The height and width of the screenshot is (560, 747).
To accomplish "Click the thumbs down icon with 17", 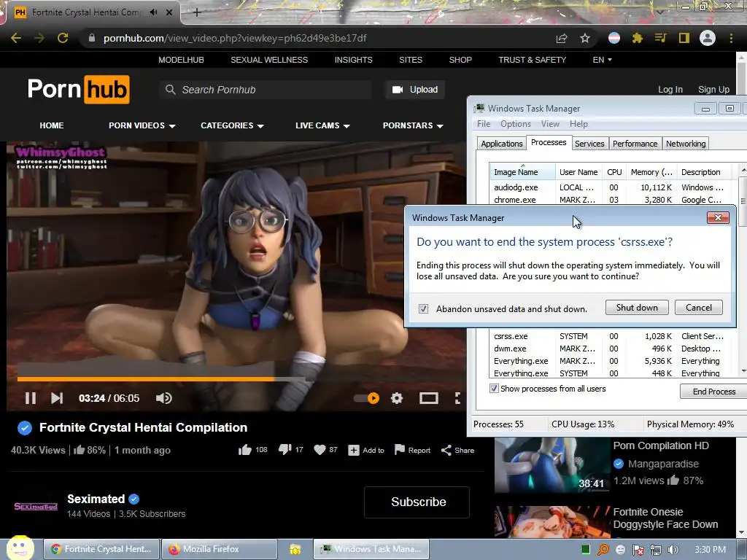I will coord(285,449).
